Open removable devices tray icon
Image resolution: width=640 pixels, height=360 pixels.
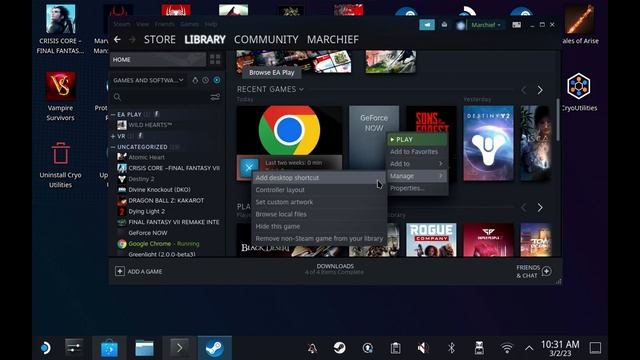(479, 348)
